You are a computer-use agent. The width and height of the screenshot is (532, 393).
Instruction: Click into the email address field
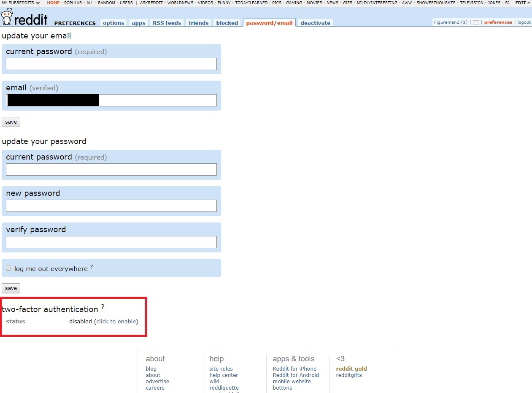[111, 100]
